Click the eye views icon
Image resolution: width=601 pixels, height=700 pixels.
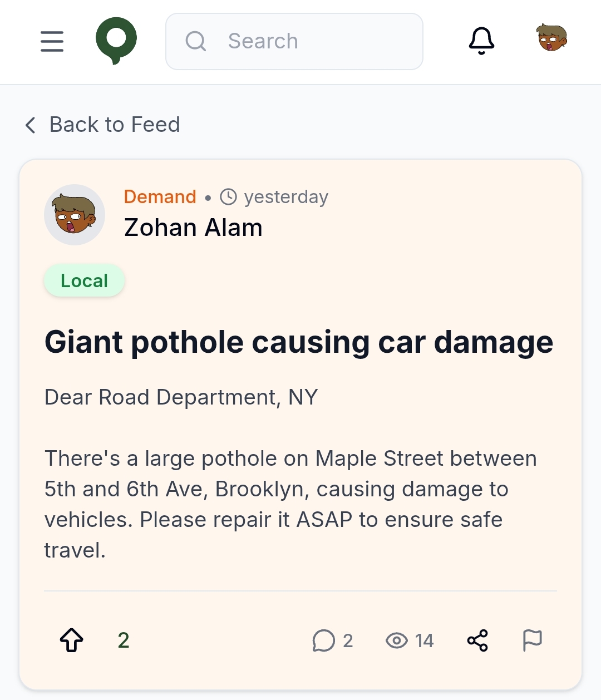point(397,640)
